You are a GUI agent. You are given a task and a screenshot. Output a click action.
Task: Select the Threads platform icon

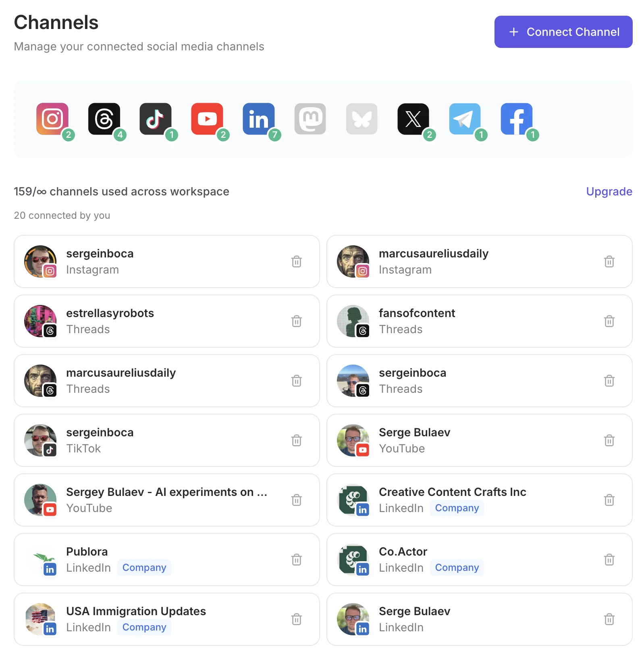click(104, 119)
